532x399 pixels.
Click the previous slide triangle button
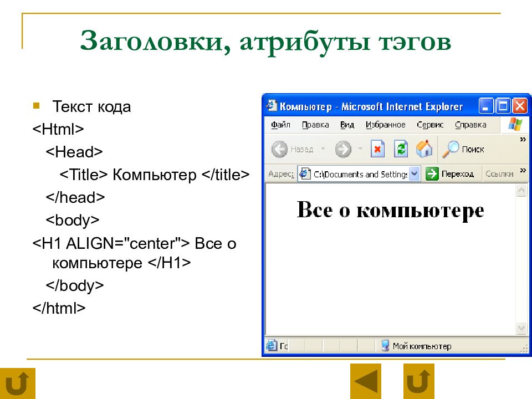366,381
